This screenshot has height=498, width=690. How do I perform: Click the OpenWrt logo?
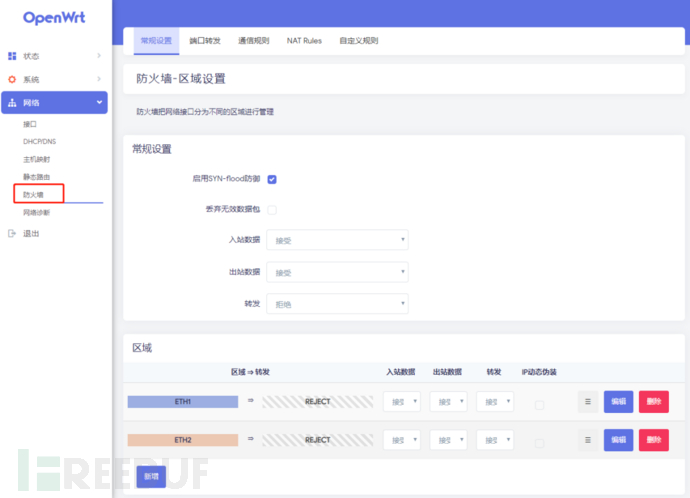54,18
